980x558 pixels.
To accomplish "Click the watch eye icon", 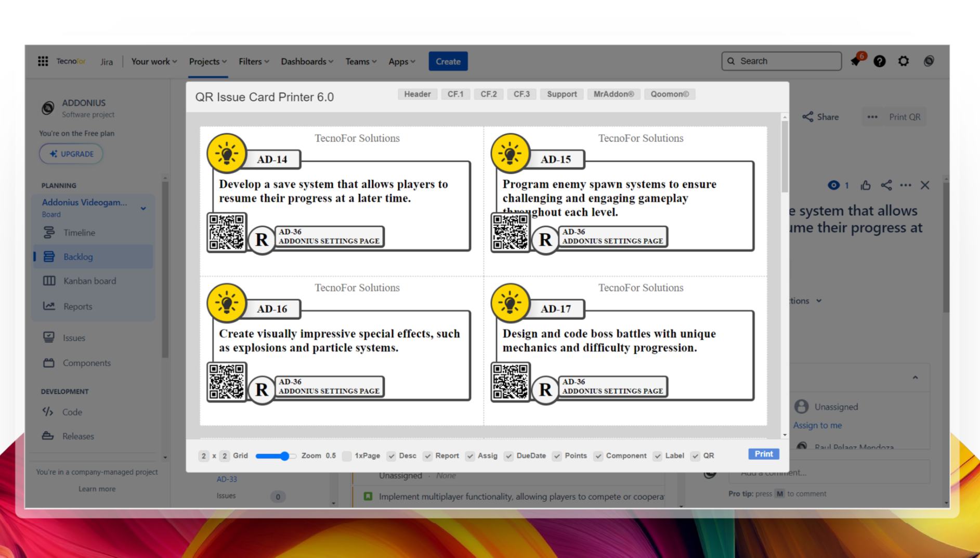I will click(833, 186).
